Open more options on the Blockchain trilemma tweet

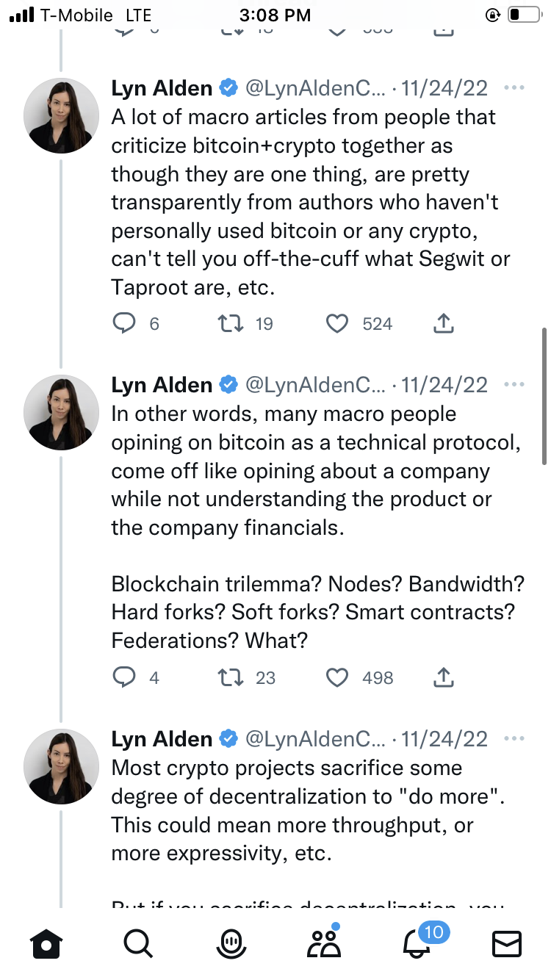coord(514,385)
